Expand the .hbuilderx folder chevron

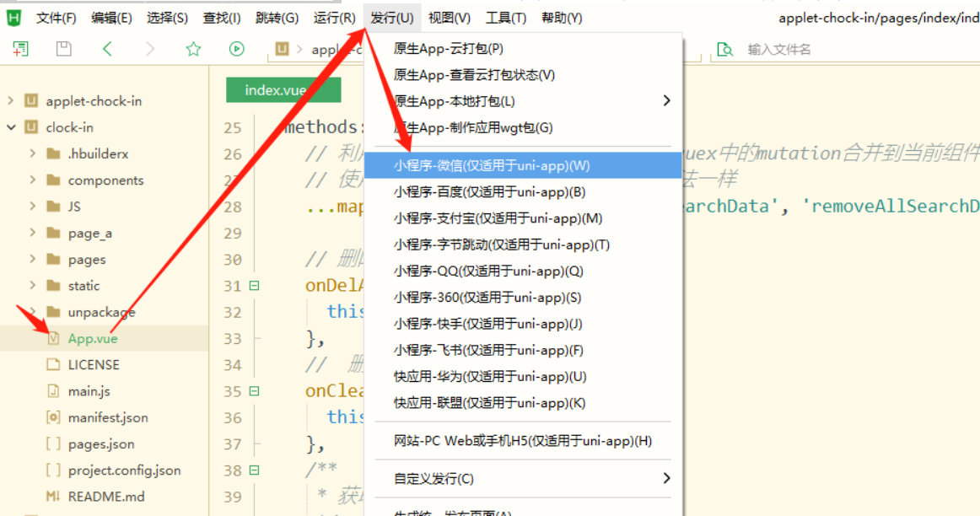tap(33, 153)
